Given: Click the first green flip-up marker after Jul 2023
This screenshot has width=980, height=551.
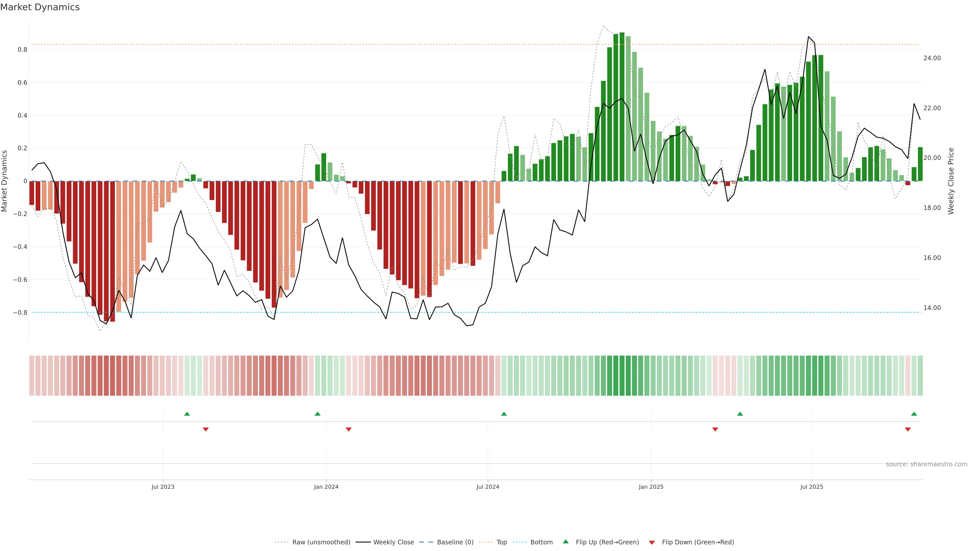Looking at the screenshot, I should pos(187,414).
